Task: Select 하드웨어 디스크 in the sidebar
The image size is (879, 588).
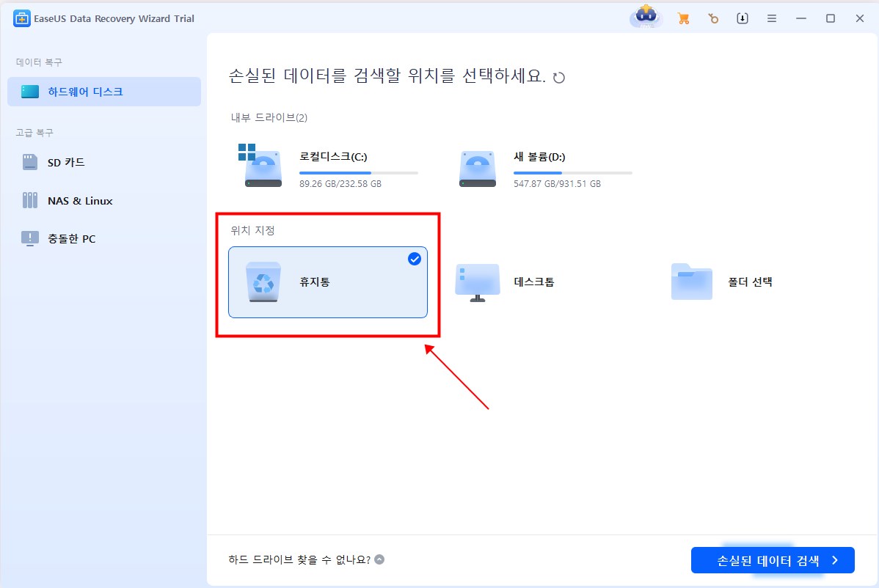Action: point(104,92)
